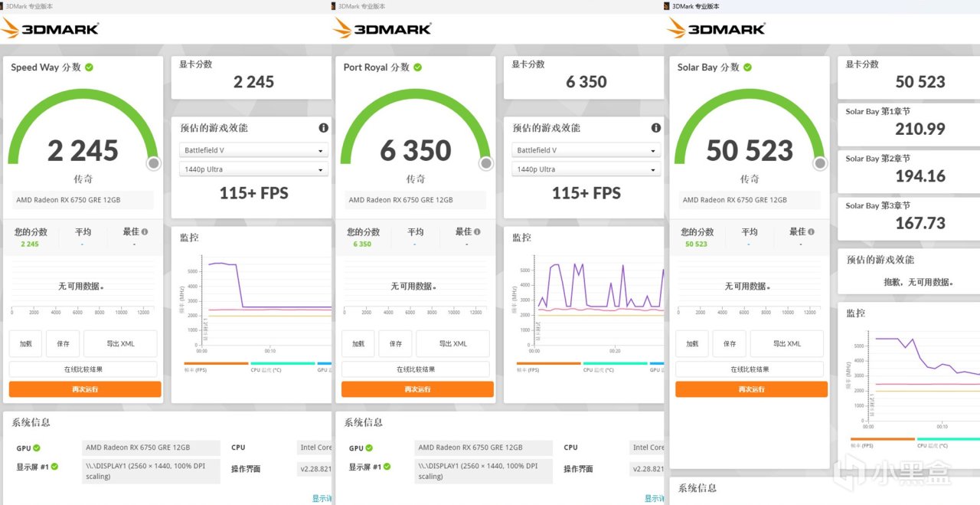The width and height of the screenshot is (980, 505).
Task: Open Battlefield V game dropdown in Port Royal window
Action: [x=586, y=150]
